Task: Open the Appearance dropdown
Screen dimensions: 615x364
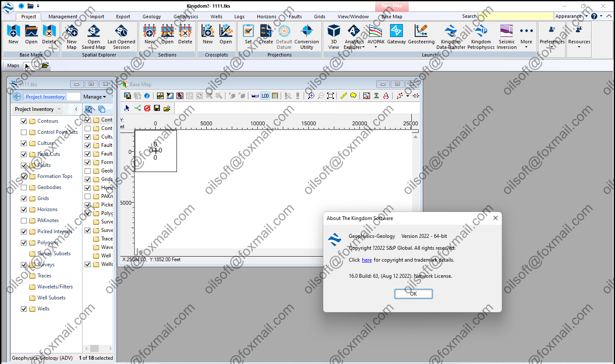Action: point(571,16)
